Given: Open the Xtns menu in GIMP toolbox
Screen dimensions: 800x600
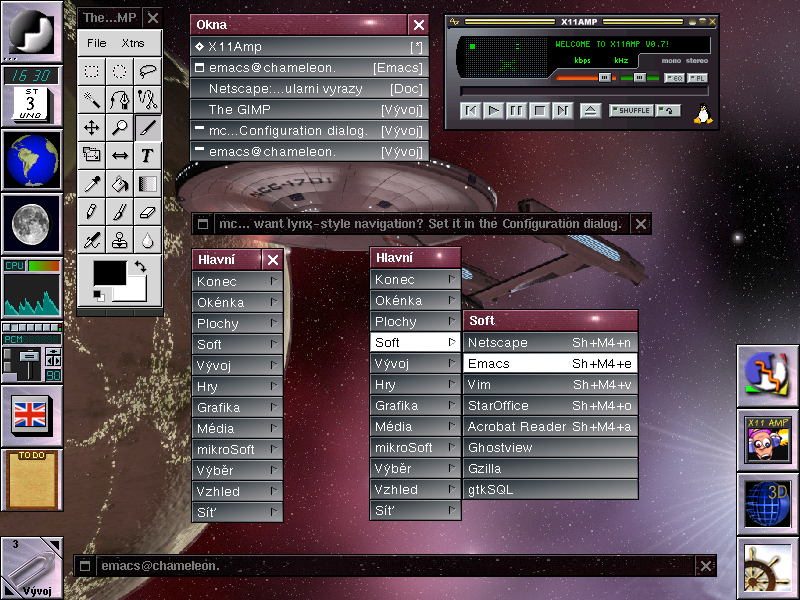Looking at the screenshot, I should [x=133, y=43].
